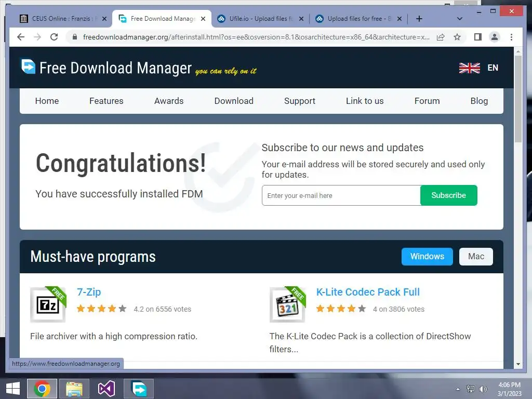Open the Home menu item
The image size is (532, 399).
[x=47, y=101]
